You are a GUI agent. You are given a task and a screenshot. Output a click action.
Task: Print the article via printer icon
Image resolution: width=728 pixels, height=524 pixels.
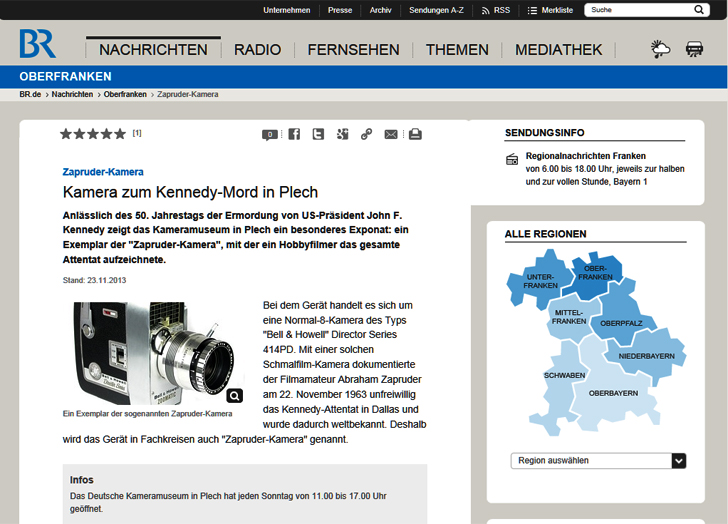point(415,134)
